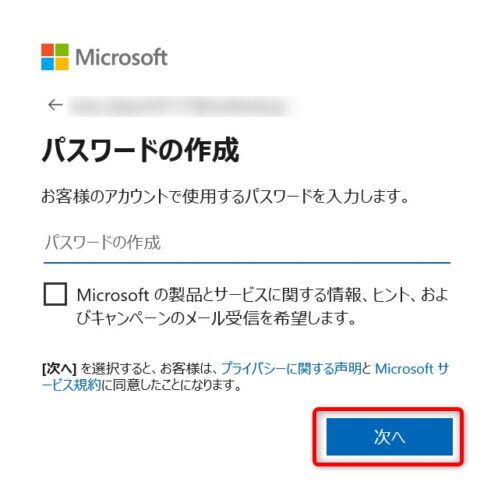The image size is (491, 500).
Task: Click the Microsoft wordmark text
Action: coord(122,57)
